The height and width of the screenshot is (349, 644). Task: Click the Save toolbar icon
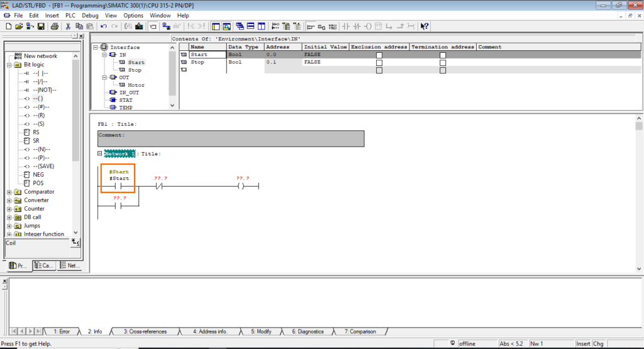point(41,26)
